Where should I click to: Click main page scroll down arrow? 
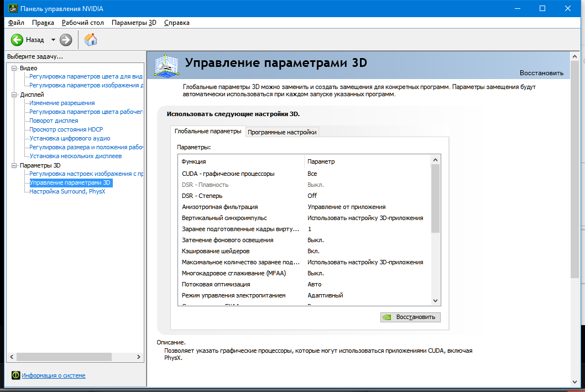[574, 382]
